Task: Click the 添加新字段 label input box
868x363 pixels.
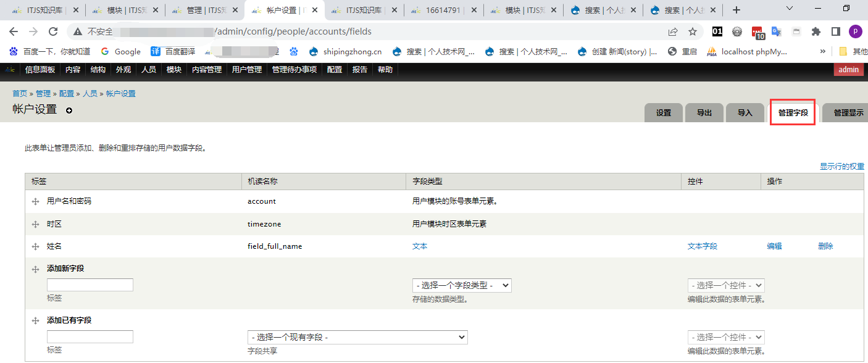Action: coord(90,285)
